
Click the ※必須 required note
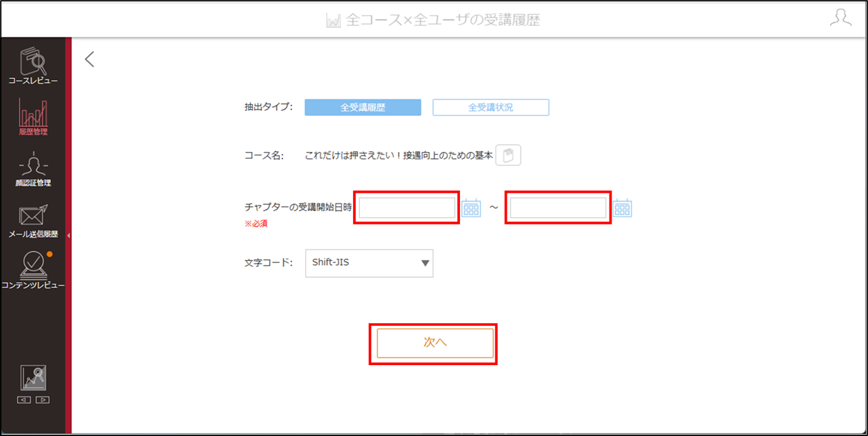coord(256,224)
